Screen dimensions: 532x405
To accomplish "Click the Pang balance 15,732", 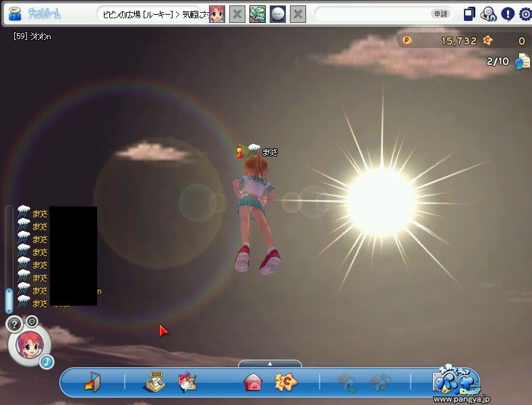I will pyautogui.click(x=459, y=41).
